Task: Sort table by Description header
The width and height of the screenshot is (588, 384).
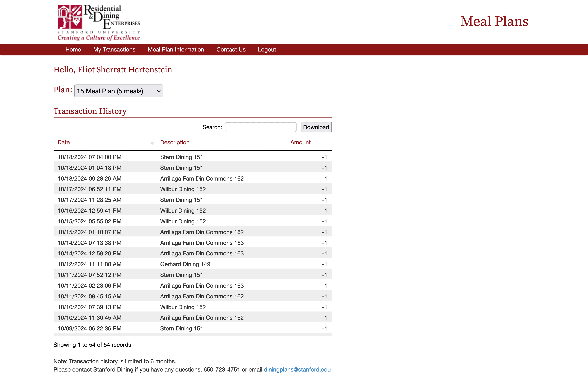Action: pos(175,142)
